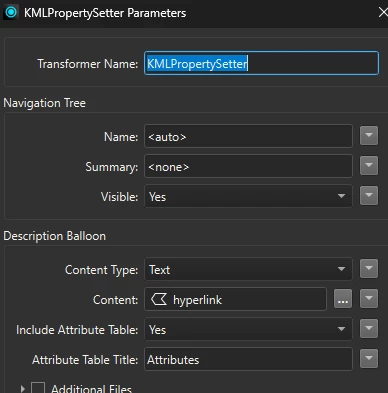Open options arrow beside Include Attribute Table

coord(369,329)
